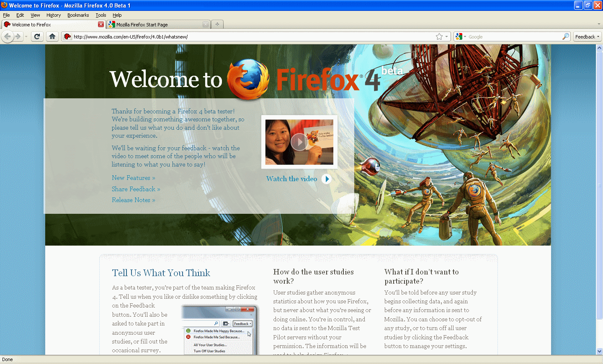Click the site favicon in address bar
Screen dimensions: 603x364
click(x=67, y=37)
